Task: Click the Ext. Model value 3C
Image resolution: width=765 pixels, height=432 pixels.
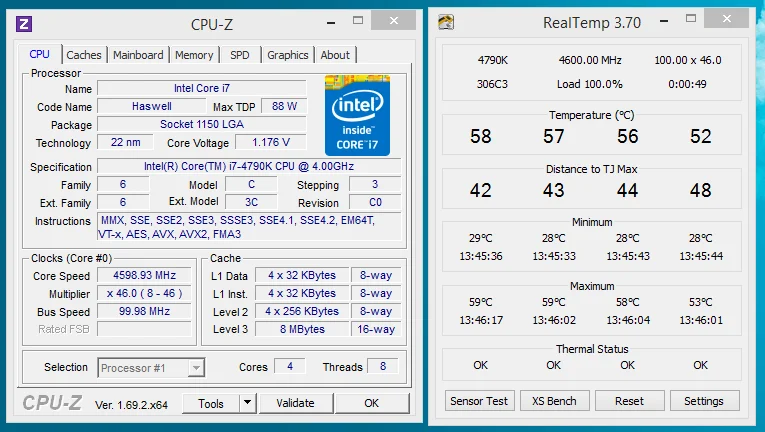Action: (x=251, y=202)
